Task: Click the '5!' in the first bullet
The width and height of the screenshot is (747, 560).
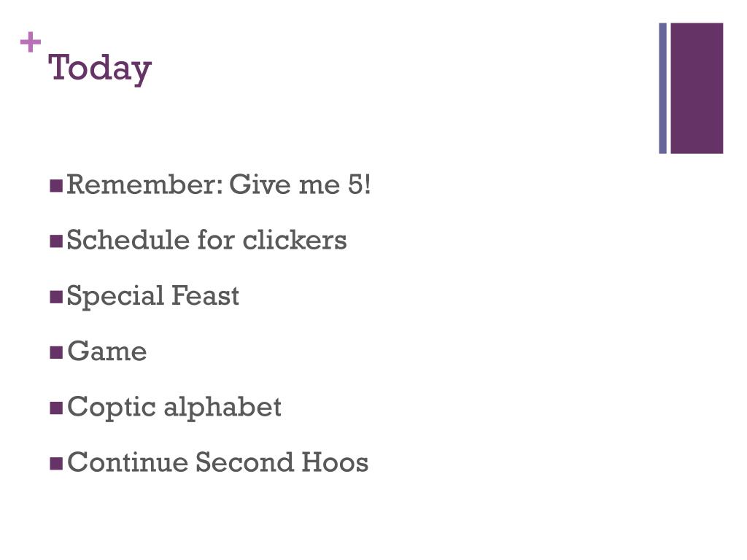Action: click(x=359, y=184)
